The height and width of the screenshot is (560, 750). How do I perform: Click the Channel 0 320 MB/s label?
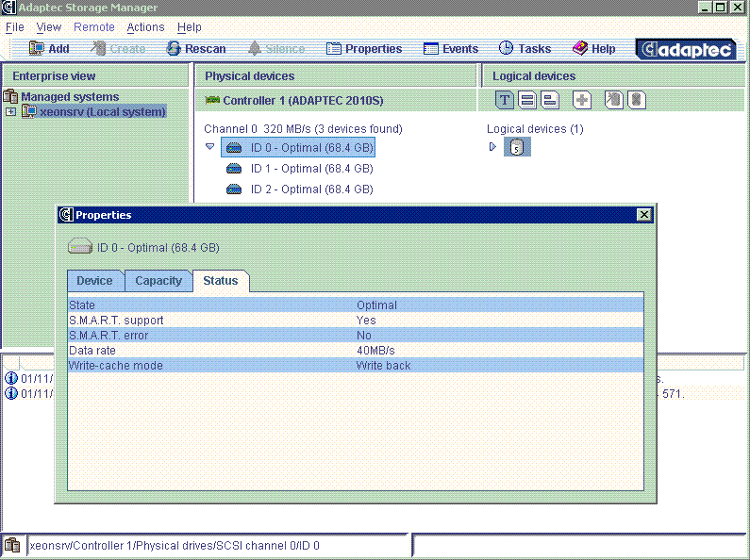point(303,129)
